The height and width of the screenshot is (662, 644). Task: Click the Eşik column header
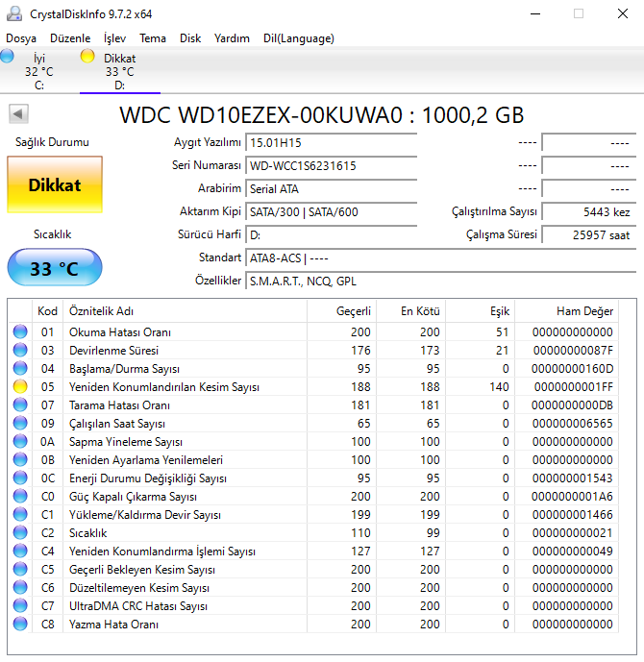point(481,311)
